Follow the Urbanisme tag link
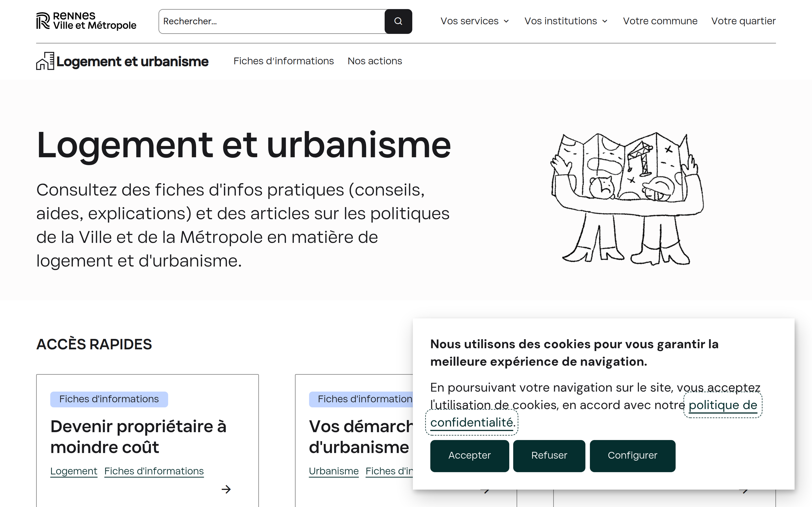The width and height of the screenshot is (812, 507). tap(334, 471)
